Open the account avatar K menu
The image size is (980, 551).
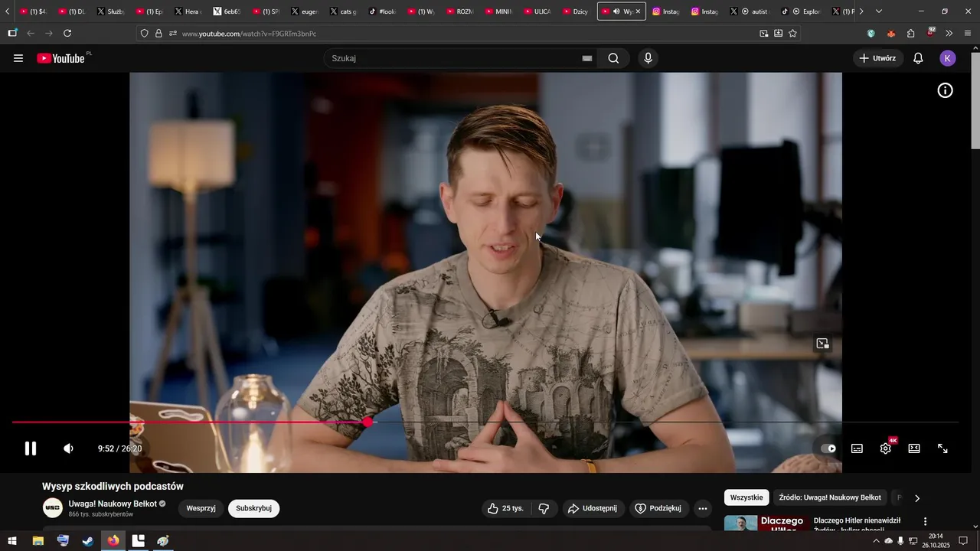coord(948,58)
